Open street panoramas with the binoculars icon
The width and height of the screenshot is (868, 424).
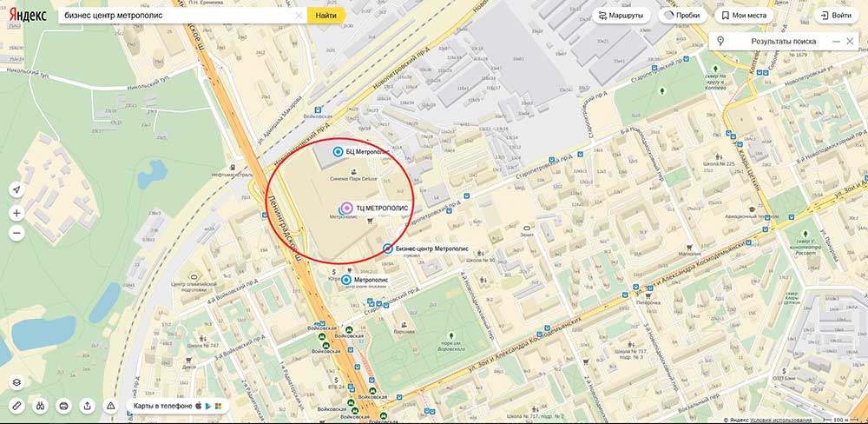[x=41, y=406]
